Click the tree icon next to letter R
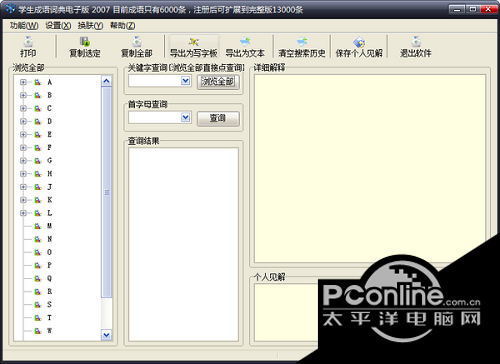The image size is (500, 364). pos(38,291)
